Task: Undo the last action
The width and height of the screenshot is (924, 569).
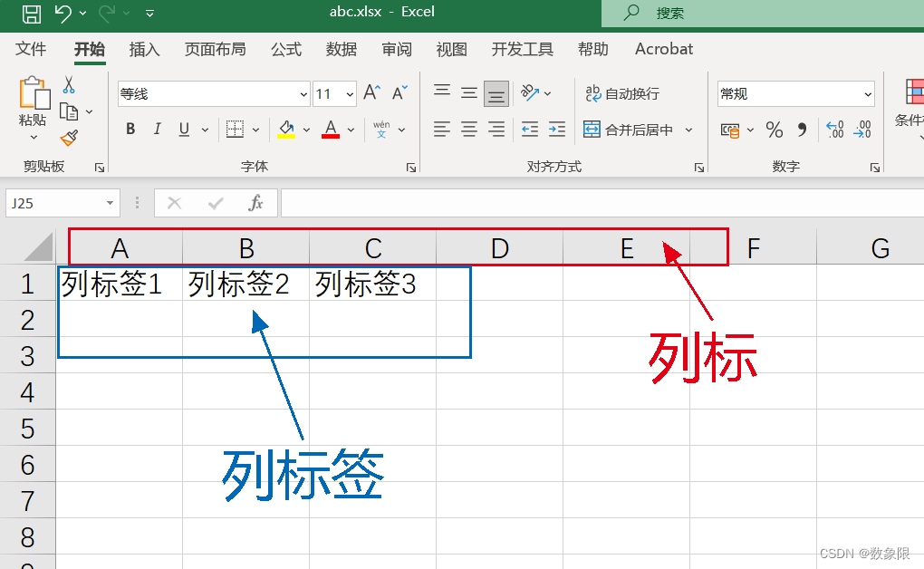Action: [63, 13]
